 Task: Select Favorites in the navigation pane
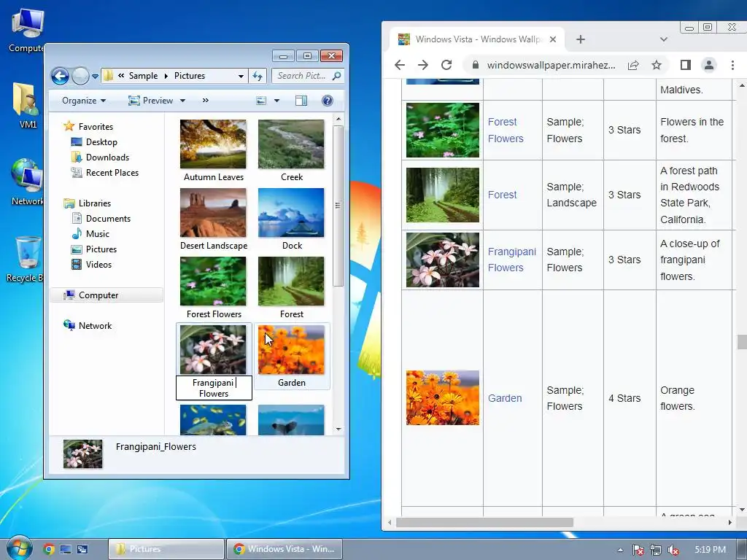tap(96, 127)
